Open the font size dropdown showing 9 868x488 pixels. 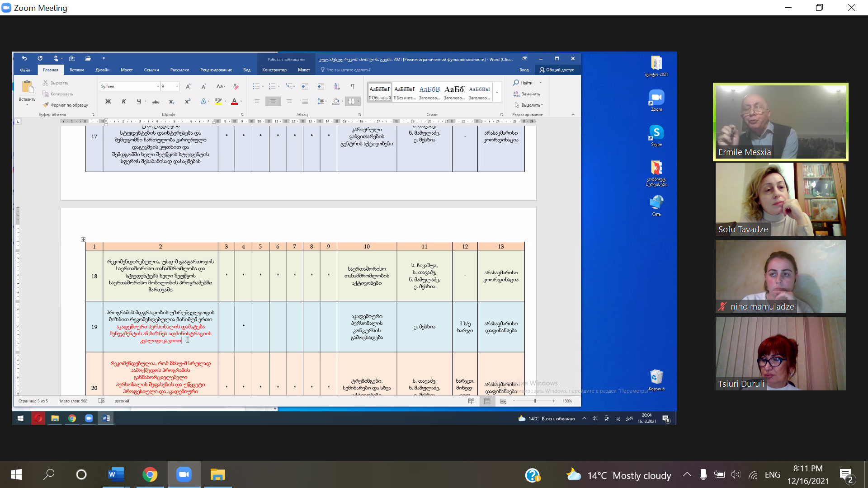click(x=177, y=86)
